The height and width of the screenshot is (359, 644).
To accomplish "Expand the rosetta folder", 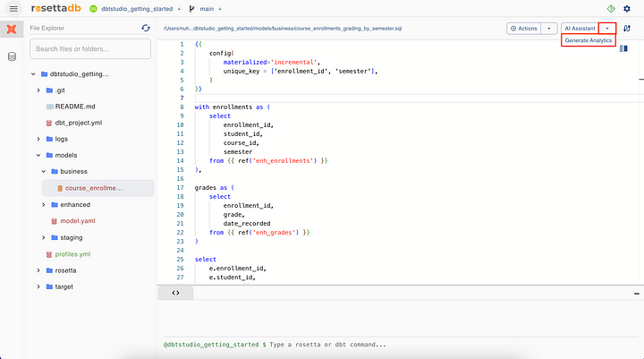I will click(x=38, y=270).
